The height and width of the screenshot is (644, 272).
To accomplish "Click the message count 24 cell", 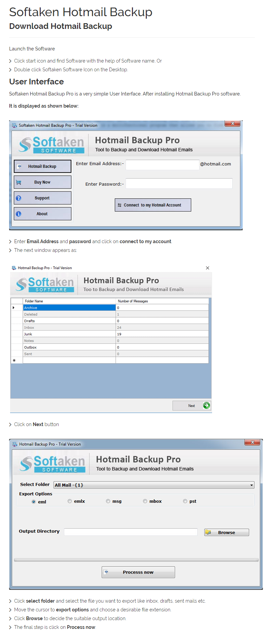I will pyautogui.click(x=162, y=328).
